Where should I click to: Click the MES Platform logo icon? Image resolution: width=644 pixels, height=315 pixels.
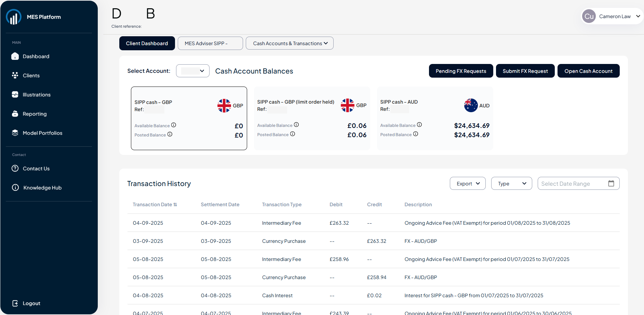(x=14, y=17)
